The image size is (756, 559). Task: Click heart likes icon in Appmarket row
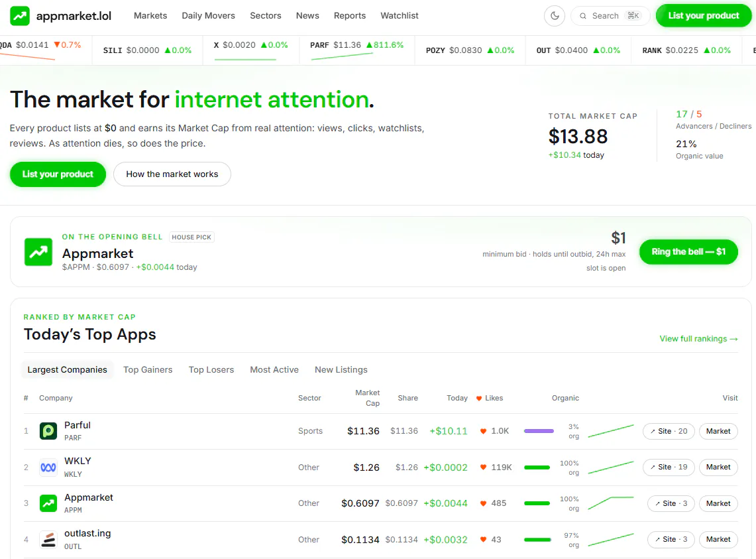coord(483,503)
